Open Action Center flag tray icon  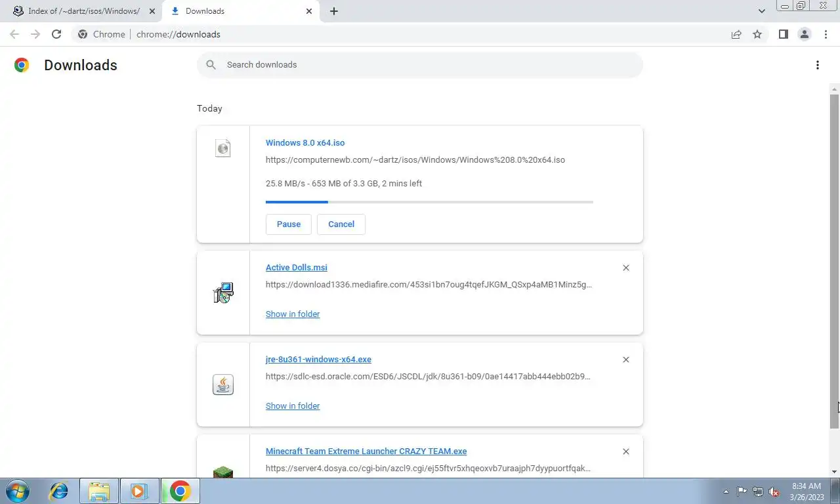pyautogui.click(x=742, y=492)
